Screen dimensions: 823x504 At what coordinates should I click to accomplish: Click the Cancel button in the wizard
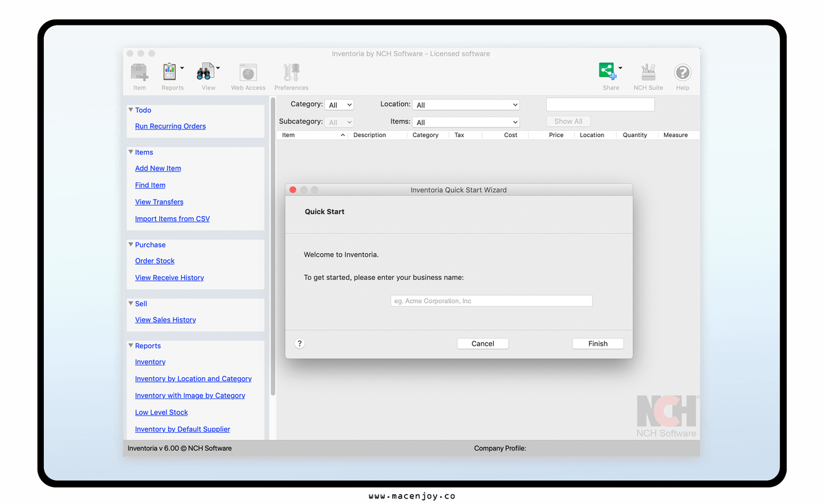(x=483, y=344)
